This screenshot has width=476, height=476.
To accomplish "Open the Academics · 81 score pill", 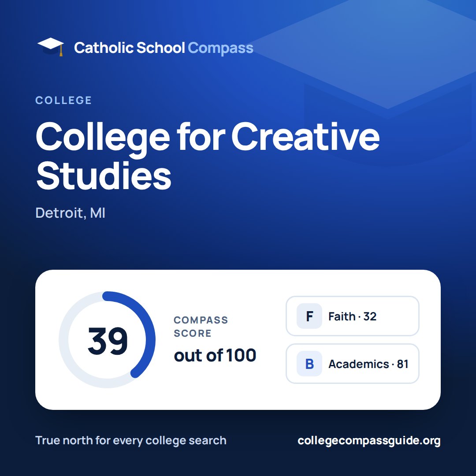I will (x=353, y=364).
